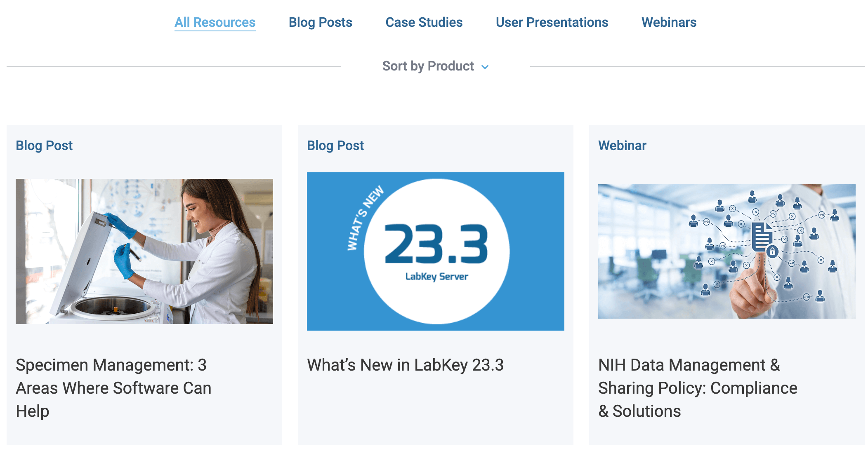Image resolution: width=868 pixels, height=465 pixels.
Task: Click the Blog Post label on first card
Action: click(x=44, y=146)
